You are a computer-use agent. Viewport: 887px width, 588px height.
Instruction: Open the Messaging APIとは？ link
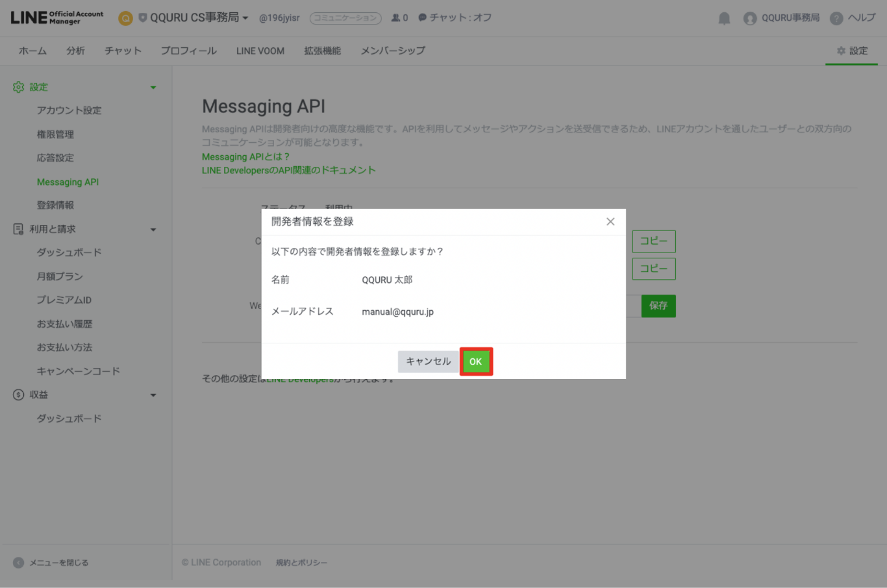pyautogui.click(x=245, y=157)
